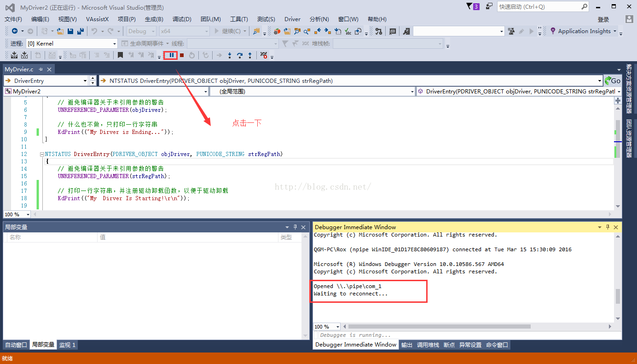Click the Name column header in Locals
637x364 pixels.
[52, 237]
